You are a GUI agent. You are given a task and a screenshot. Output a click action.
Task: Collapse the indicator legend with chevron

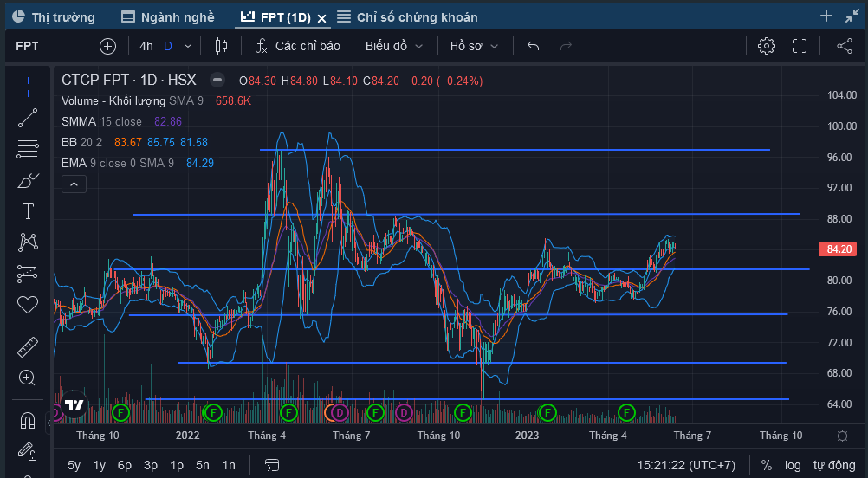[x=74, y=184]
